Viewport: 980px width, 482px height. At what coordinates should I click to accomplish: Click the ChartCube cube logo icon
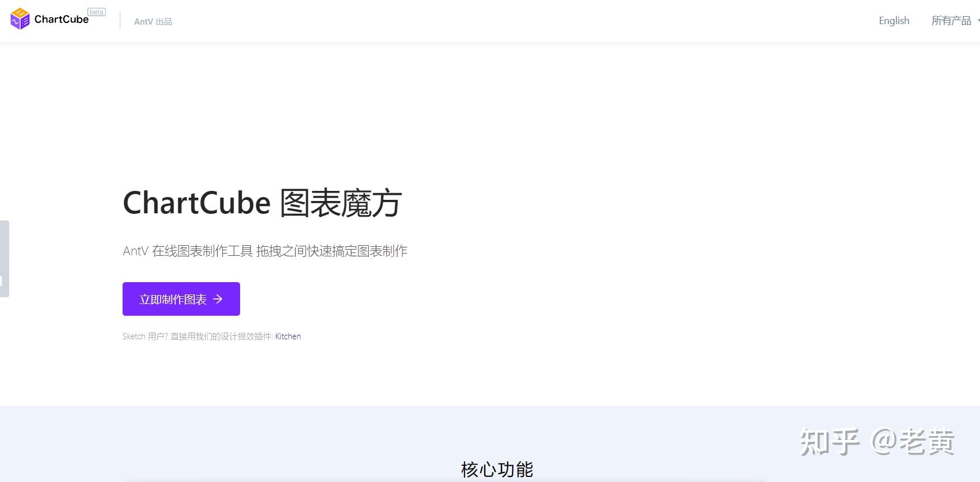(x=20, y=19)
